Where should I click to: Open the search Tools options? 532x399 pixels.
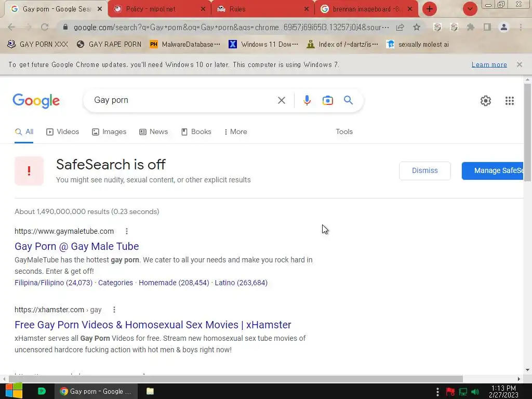(x=344, y=131)
